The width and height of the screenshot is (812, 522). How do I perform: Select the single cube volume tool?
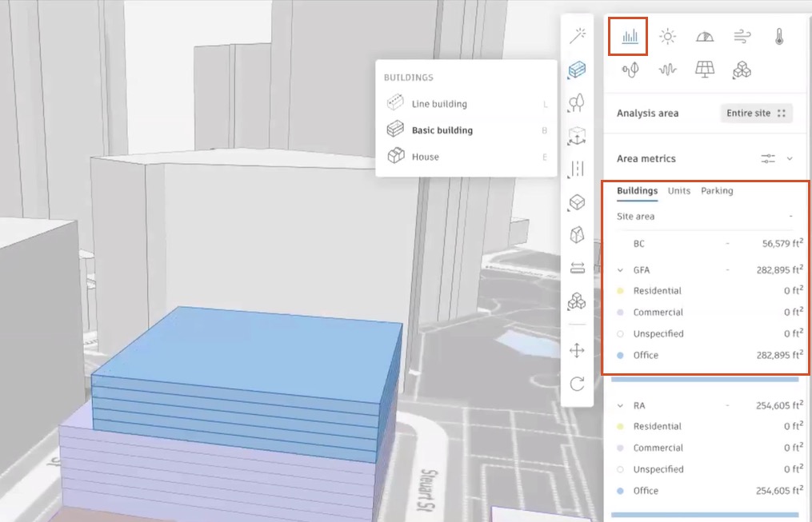coord(577,202)
